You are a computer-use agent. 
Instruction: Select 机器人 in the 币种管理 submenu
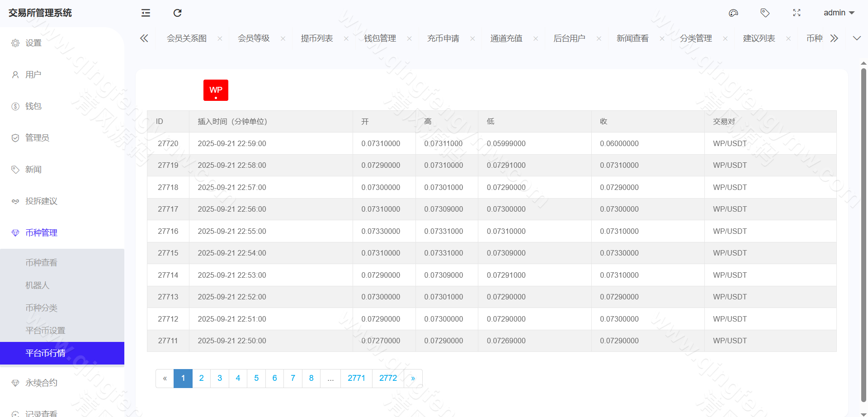coord(38,285)
